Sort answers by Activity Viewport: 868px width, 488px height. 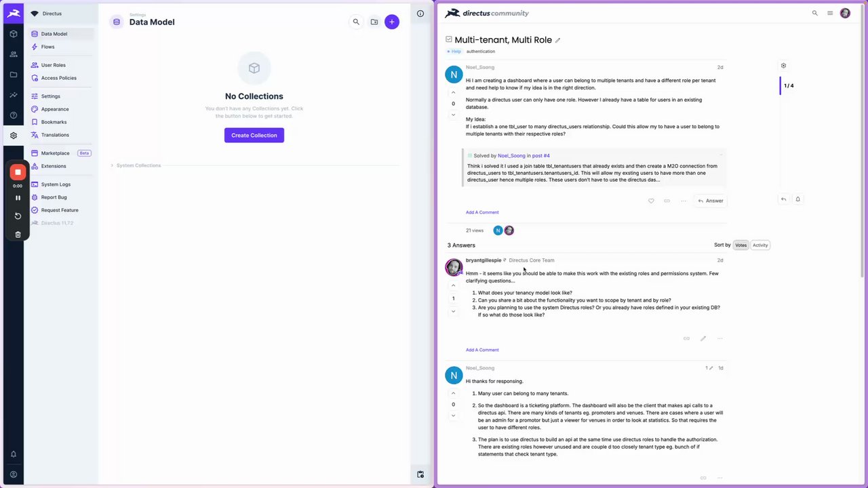click(760, 245)
